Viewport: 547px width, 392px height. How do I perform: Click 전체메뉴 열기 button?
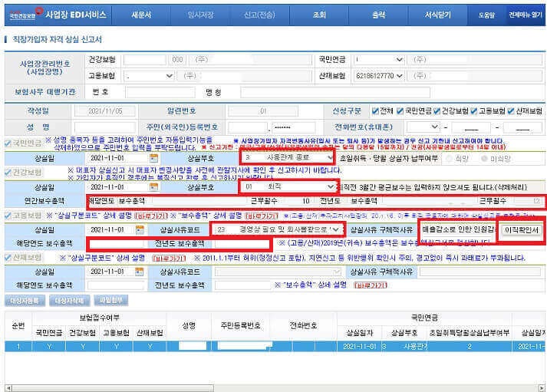click(526, 15)
